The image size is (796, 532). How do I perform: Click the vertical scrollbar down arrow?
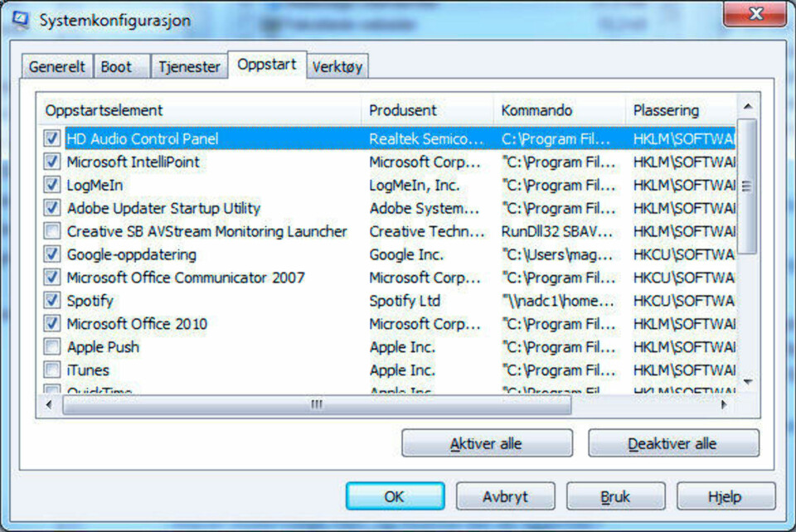point(748,381)
